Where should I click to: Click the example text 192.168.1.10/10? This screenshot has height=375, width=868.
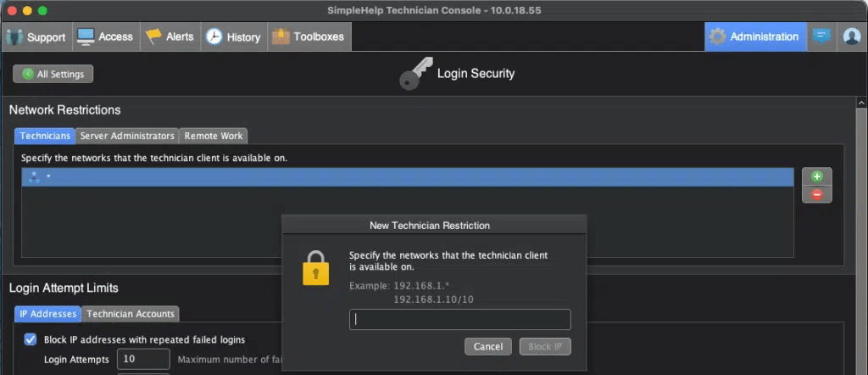coord(433,299)
